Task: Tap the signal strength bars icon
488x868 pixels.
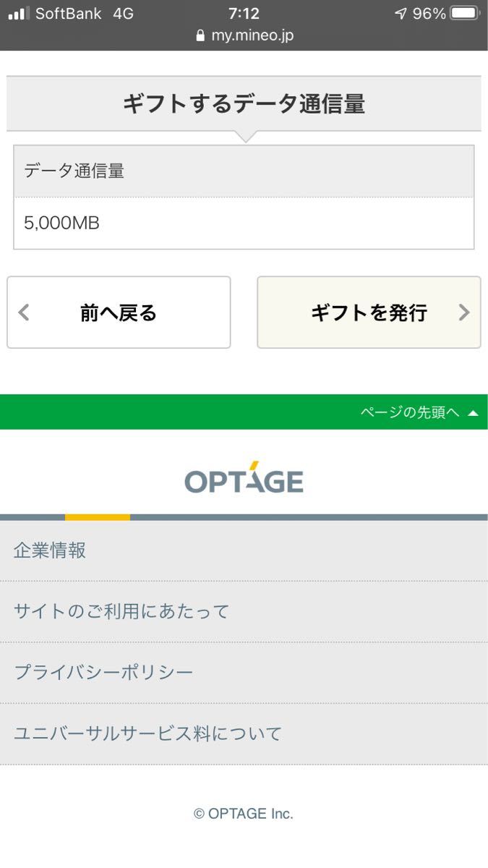Action: pos(18,13)
